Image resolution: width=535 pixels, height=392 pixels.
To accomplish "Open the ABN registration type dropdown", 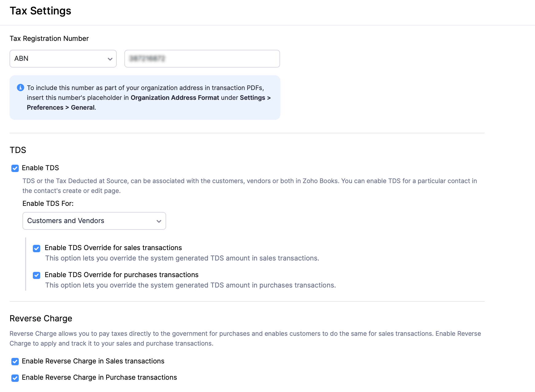I will click(x=63, y=59).
